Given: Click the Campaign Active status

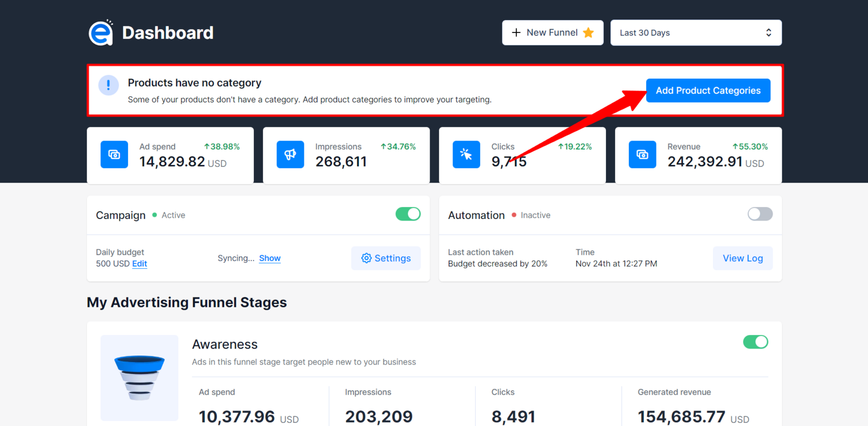Looking at the screenshot, I should point(169,215).
